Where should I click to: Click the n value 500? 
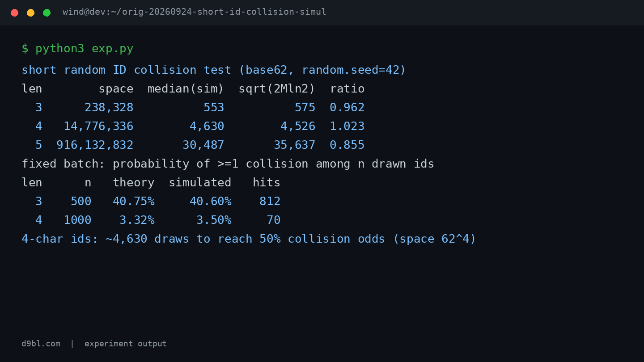pos(81,202)
